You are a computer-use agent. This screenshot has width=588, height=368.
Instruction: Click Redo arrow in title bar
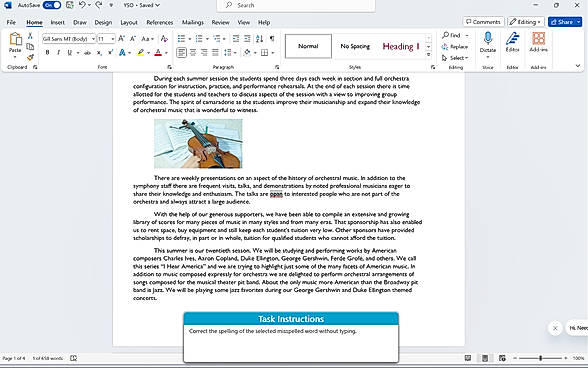tap(99, 5)
